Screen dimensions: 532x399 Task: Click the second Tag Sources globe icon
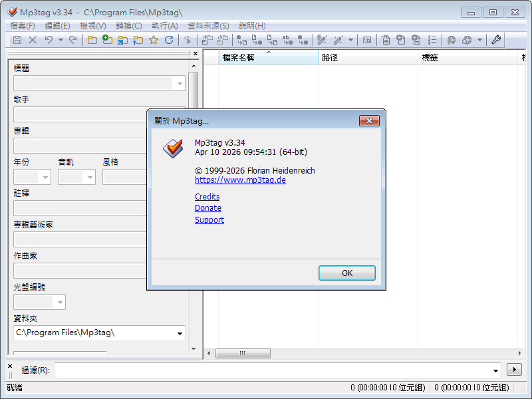pos(467,40)
